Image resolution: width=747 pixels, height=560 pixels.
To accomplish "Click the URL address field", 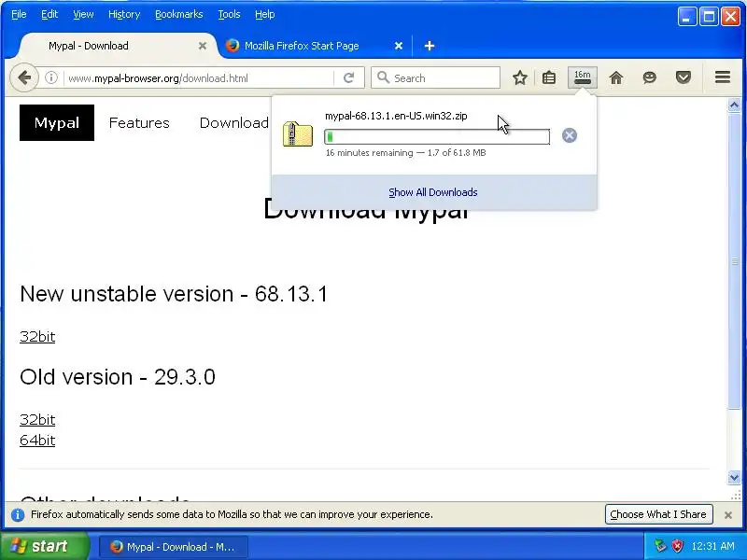I will 200,78.
